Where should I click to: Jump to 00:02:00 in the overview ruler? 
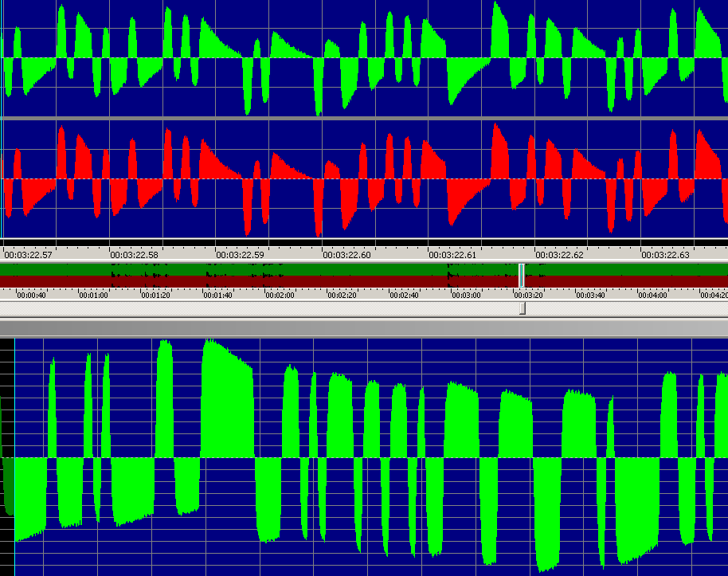(280, 295)
